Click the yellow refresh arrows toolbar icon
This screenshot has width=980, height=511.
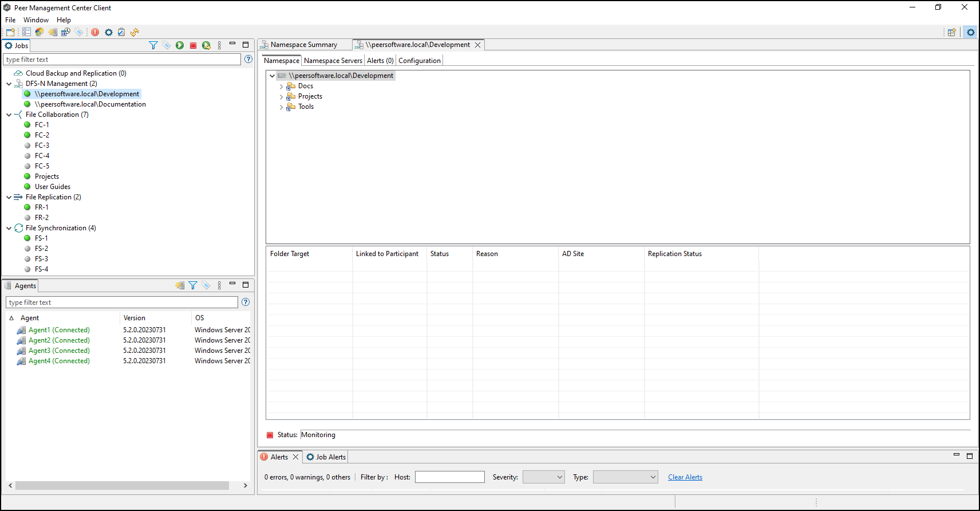[x=135, y=32]
